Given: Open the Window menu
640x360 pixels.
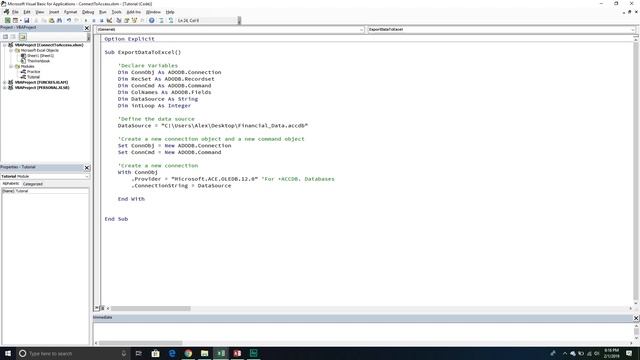Looking at the screenshot, I should [x=153, y=12].
